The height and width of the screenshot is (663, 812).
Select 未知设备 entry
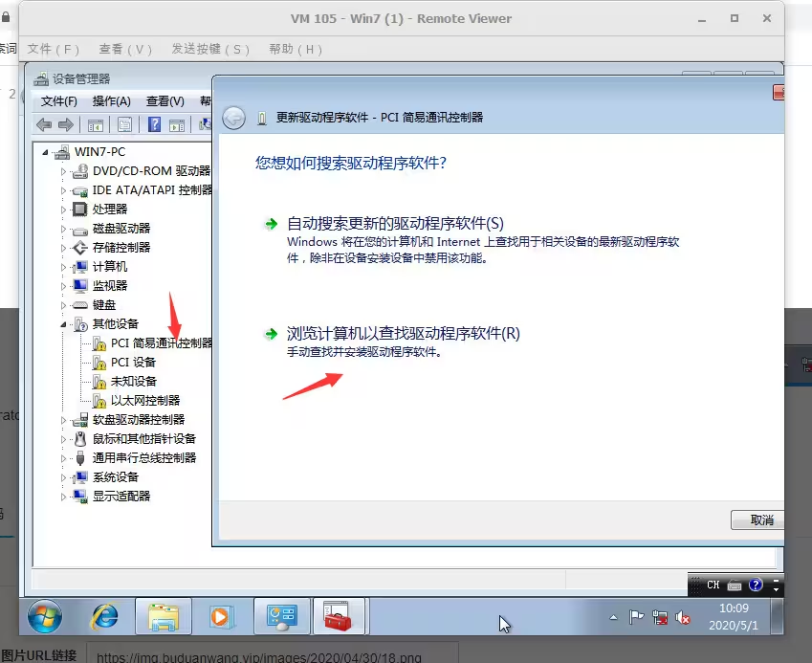[134, 382]
